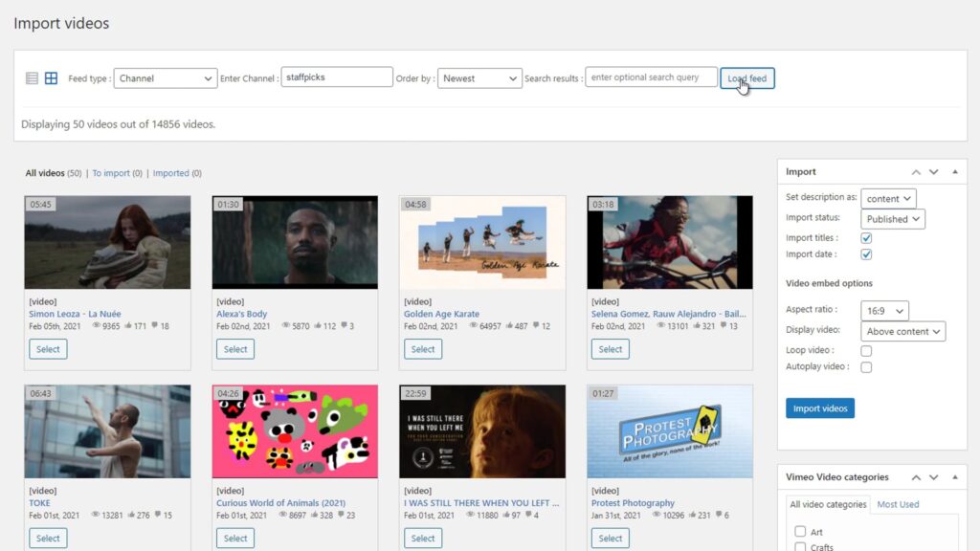Open the Feed type dropdown
Screen dimensions: 980x551
[x=165, y=77]
